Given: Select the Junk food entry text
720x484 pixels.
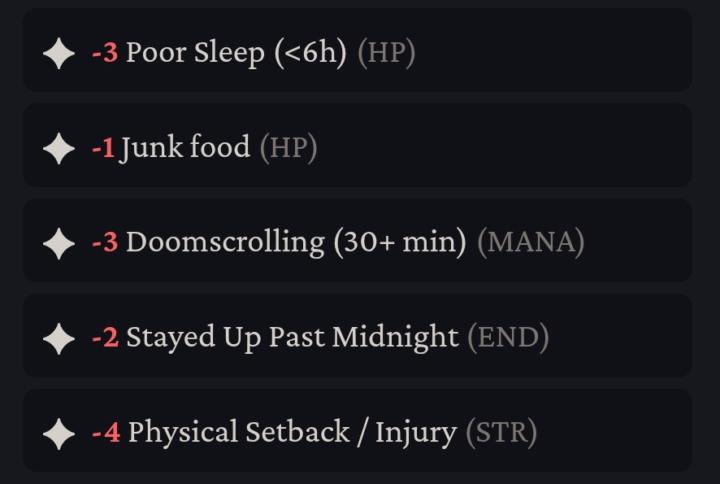Looking at the screenshot, I should pos(185,148).
